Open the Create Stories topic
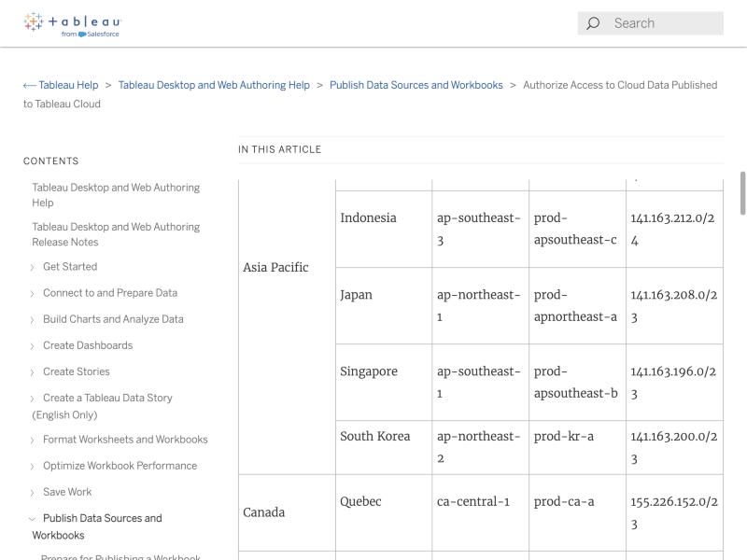 click(77, 371)
